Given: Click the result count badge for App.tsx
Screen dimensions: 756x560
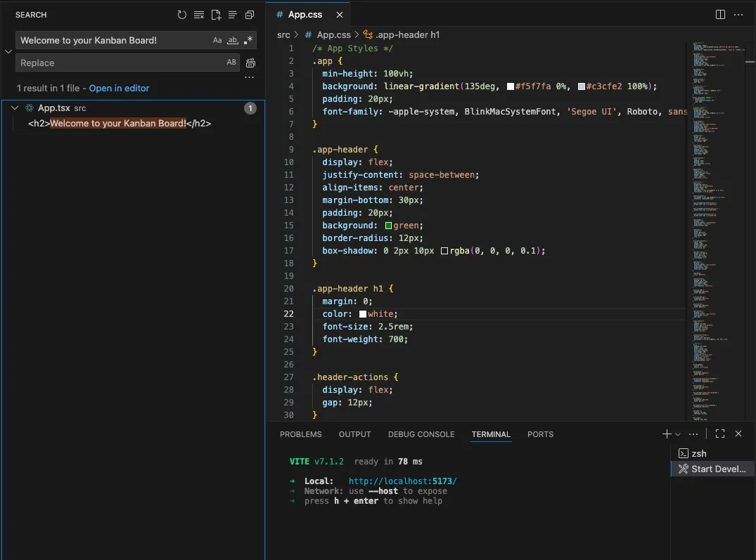Looking at the screenshot, I should click(x=250, y=108).
